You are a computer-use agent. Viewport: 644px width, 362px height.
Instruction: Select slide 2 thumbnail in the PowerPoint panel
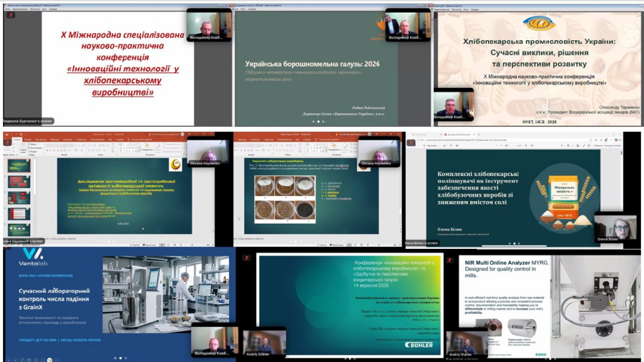tap(19, 182)
